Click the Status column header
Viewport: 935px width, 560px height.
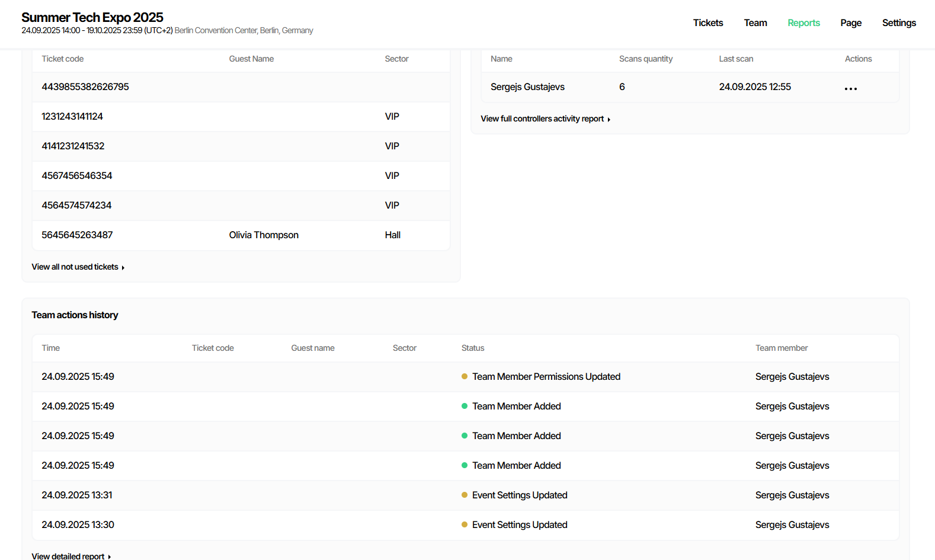473,348
